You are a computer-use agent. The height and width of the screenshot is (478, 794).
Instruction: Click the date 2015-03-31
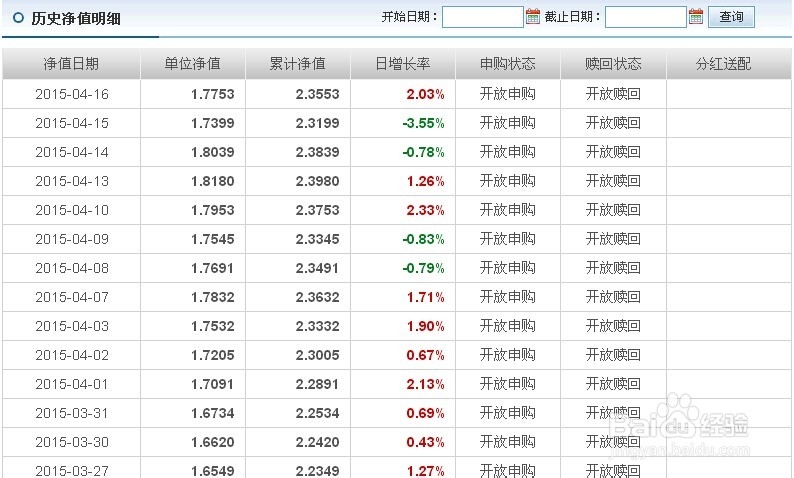pos(72,413)
